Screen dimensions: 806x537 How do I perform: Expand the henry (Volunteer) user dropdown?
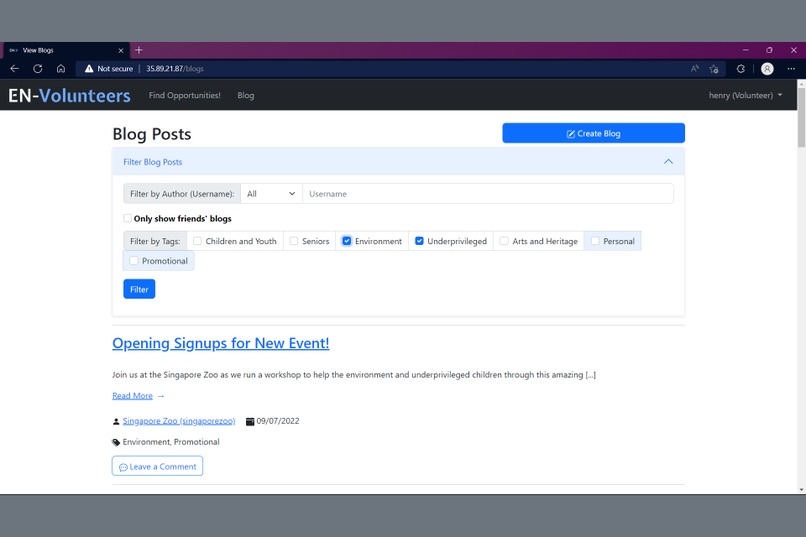745,96
